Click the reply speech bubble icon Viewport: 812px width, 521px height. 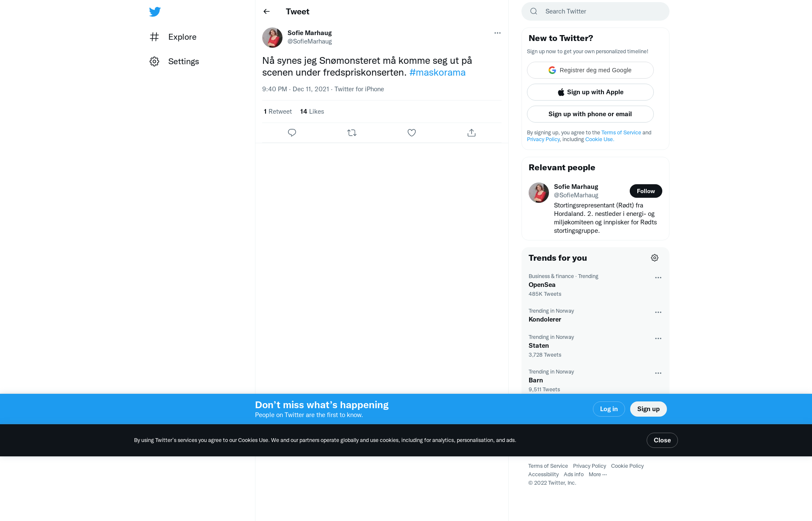pyautogui.click(x=292, y=133)
